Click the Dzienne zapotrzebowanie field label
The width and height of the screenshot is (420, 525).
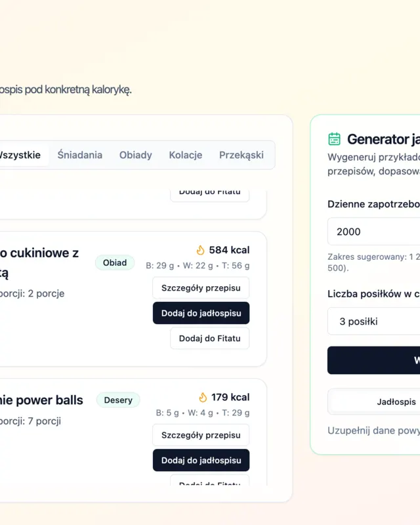point(374,204)
